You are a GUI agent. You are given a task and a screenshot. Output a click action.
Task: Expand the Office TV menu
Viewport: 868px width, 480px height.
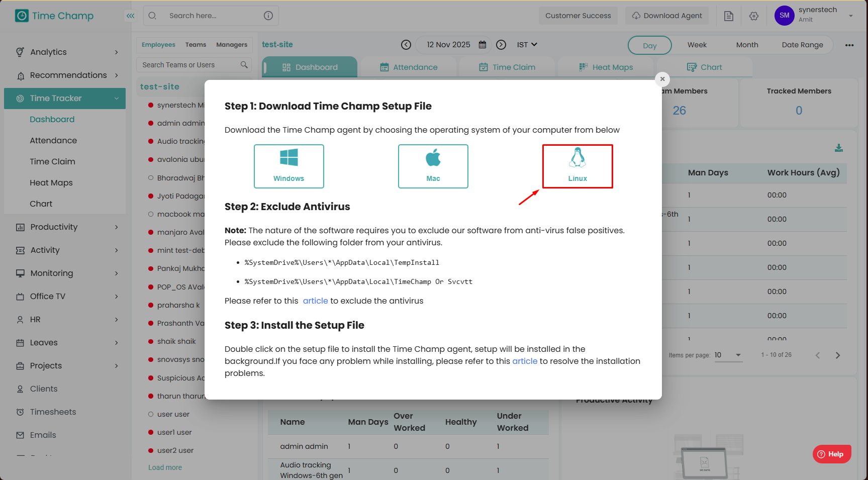(65, 296)
